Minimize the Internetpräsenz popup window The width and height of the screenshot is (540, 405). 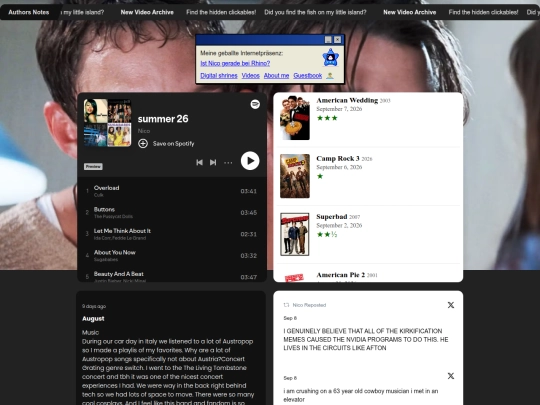(x=328, y=40)
